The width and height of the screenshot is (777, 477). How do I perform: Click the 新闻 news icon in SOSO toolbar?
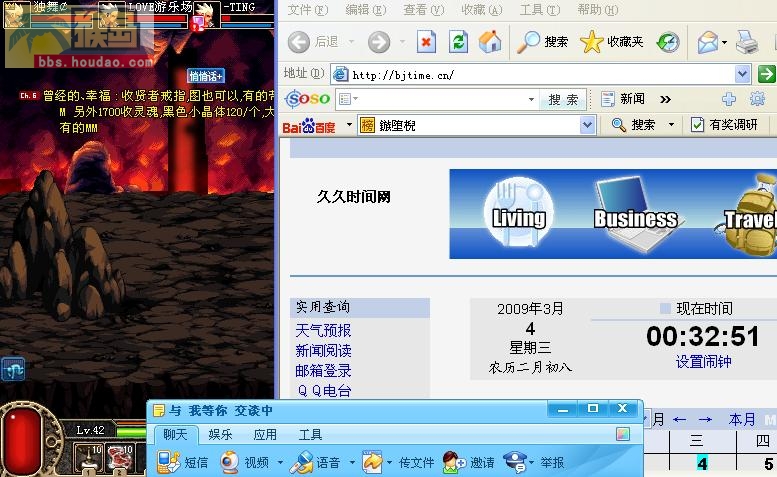pyautogui.click(x=608, y=99)
